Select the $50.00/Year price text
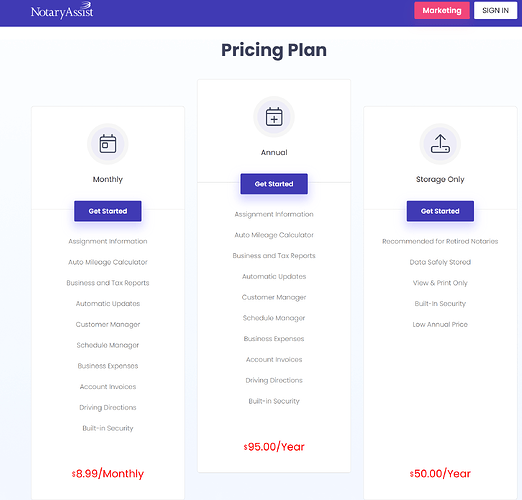 pyautogui.click(x=440, y=474)
